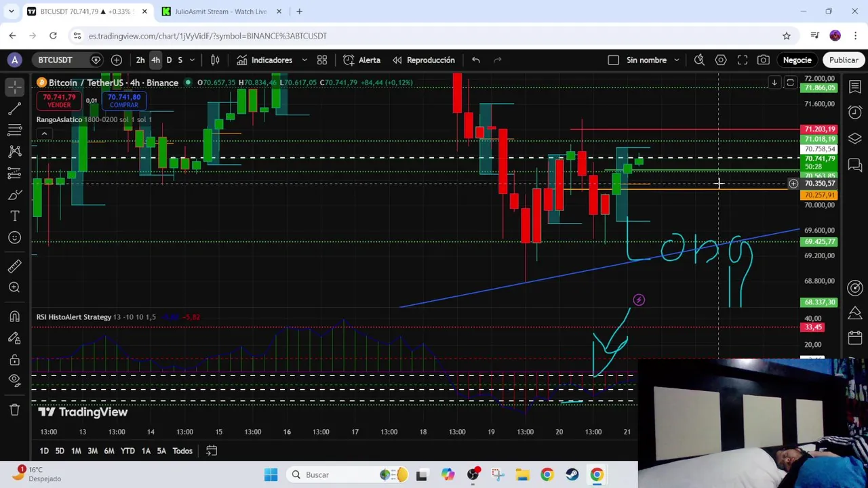The height and width of the screenshot is (488, 868).
Task: Open chart settings hexagon icon
Action: pyautogui.click(x=721, y=60)
